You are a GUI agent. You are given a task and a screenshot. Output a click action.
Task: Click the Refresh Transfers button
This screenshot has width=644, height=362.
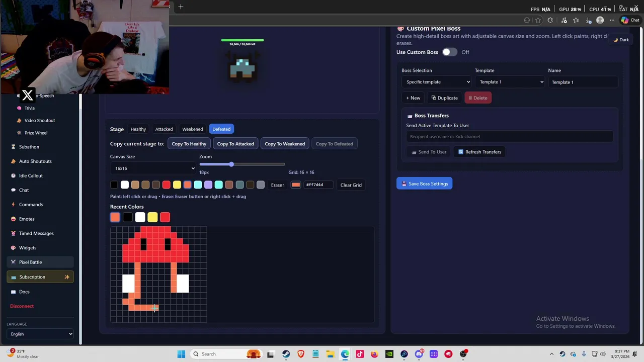coord(479,152)
